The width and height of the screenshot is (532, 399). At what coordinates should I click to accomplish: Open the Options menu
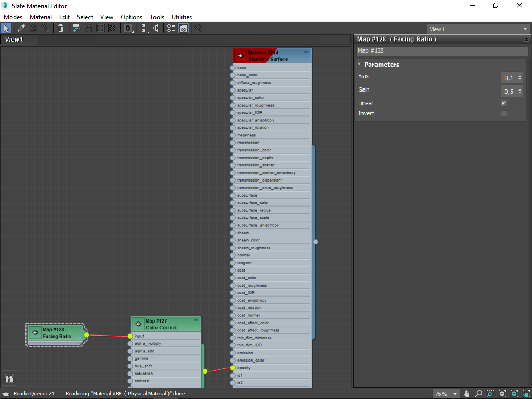pyautogui.click(x=132, y=17)
